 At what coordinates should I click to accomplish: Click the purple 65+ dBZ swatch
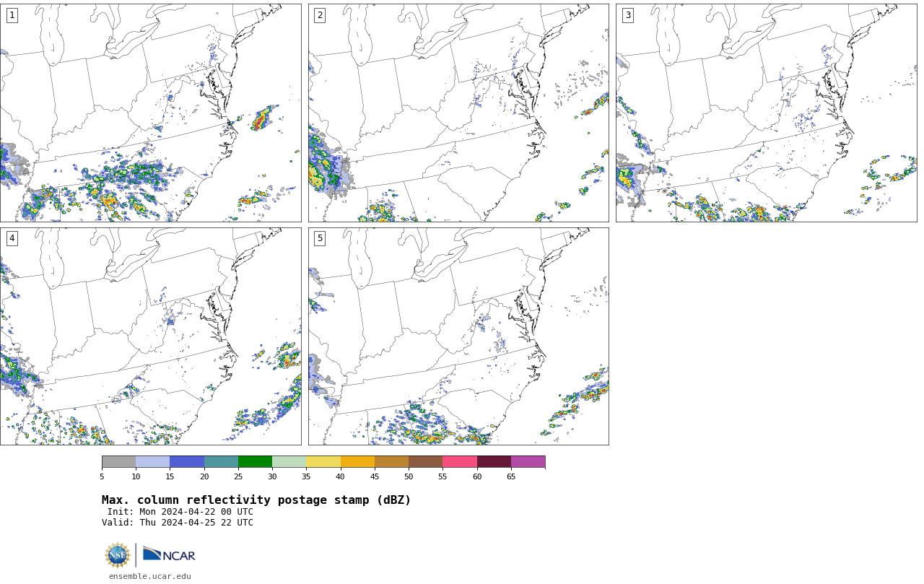click(528, 462)
